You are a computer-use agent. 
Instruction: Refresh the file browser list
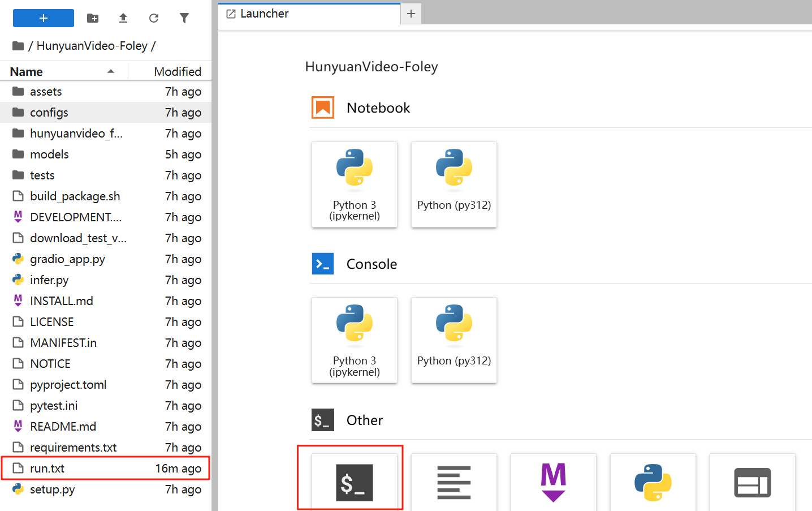click(x=154, y=18)
